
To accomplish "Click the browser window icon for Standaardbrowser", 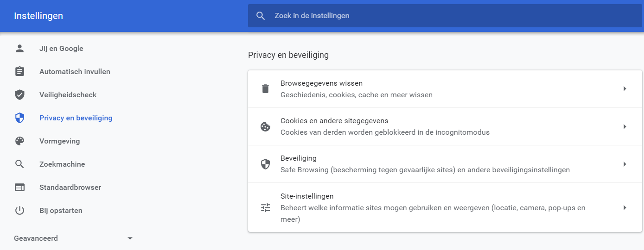I will tap(19, 187).
